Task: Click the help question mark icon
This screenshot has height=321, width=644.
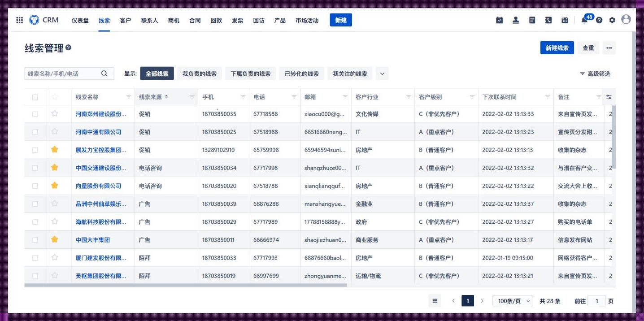Action: (x=598, y=20)
